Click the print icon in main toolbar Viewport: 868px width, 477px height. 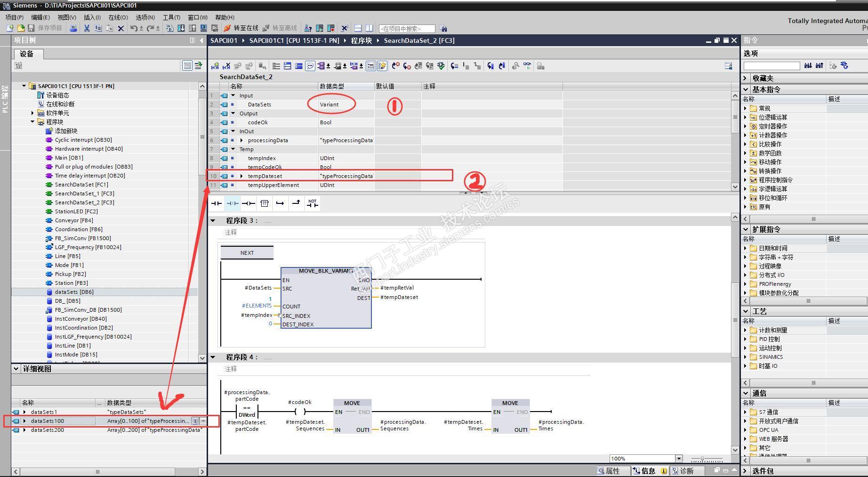tap(73, 28)
